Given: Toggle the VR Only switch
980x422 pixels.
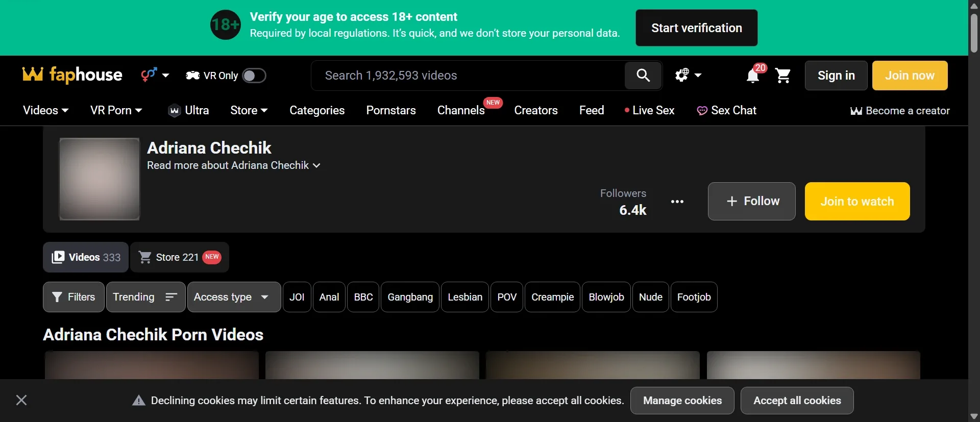Looking at the screenshot, I should click(254, 76).
